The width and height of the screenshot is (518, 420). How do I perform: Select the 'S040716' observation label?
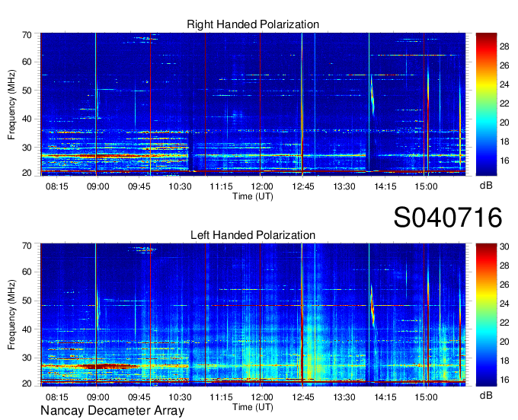(448, 218)
